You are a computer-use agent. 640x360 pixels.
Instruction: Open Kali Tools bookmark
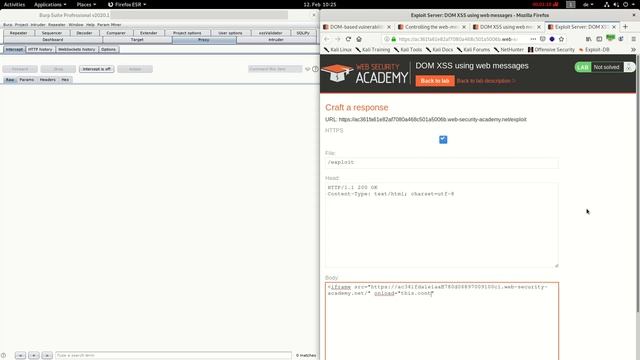coord(408,49)
